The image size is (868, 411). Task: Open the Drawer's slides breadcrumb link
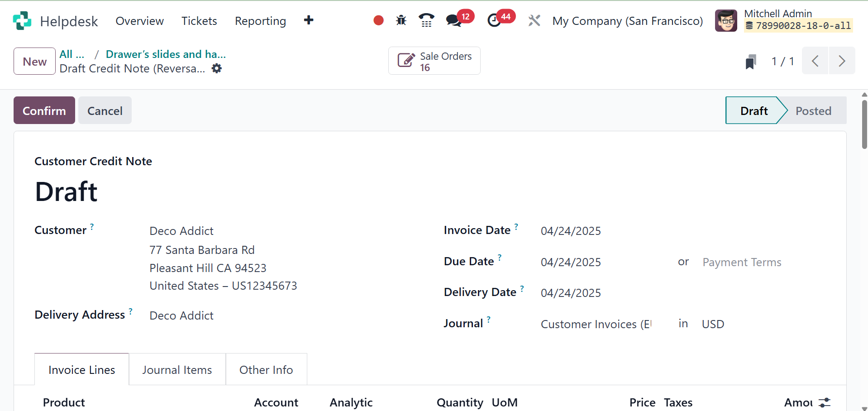pos(166,54)
